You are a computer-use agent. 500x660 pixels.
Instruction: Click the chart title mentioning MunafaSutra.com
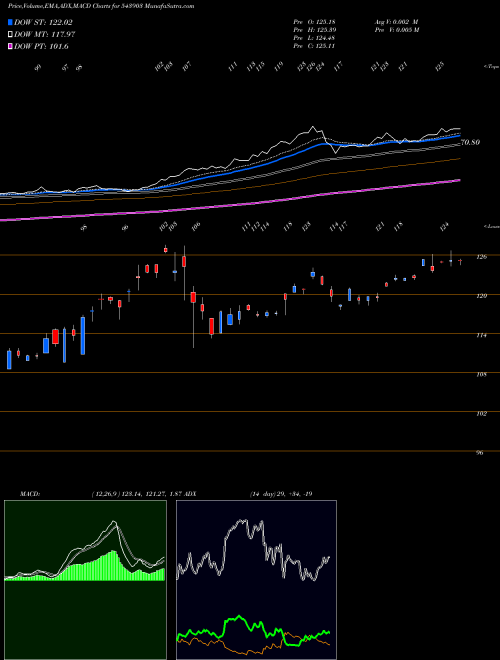(101, 6)
